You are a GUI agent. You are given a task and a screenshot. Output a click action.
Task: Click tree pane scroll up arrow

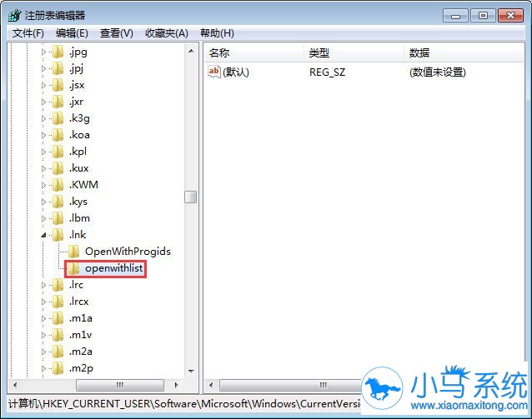pyautogui.click(x=191, y=51)
